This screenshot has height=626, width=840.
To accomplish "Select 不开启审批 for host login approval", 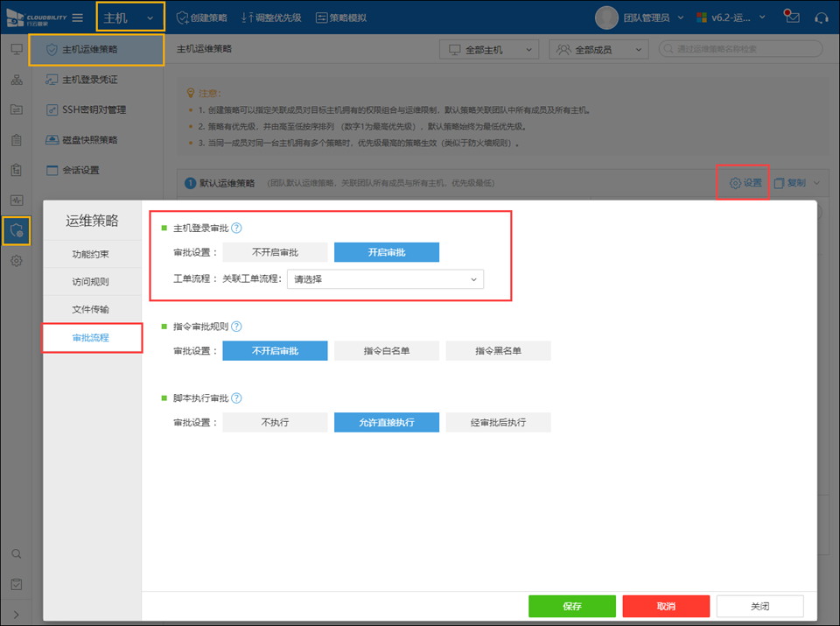I will [x=275, y=252].
